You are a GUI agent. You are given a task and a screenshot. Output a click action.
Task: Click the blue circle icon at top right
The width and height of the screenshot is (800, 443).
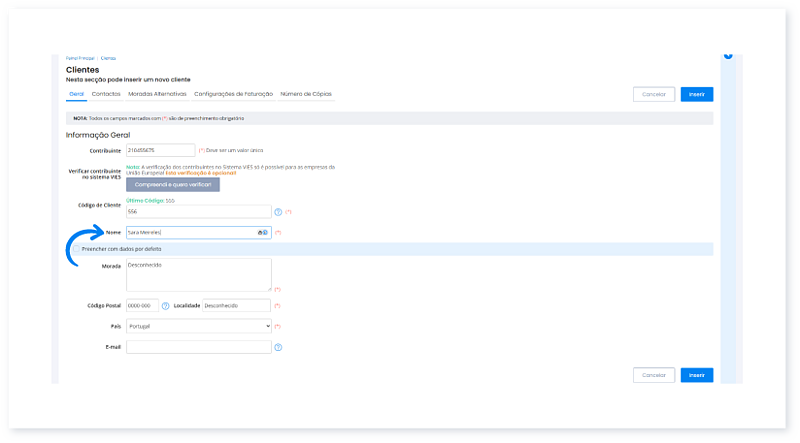coord(727,54)
